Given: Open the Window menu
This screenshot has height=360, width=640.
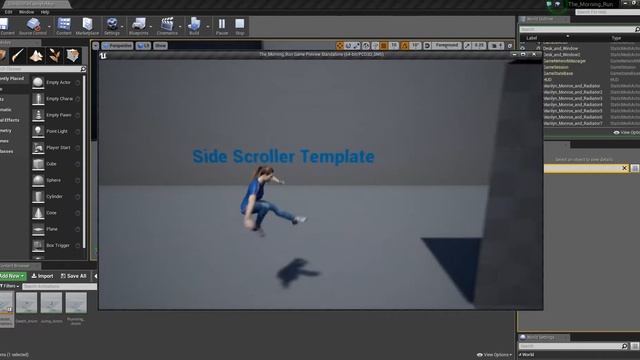Looking at the screenshot, I should click(27, 12).
